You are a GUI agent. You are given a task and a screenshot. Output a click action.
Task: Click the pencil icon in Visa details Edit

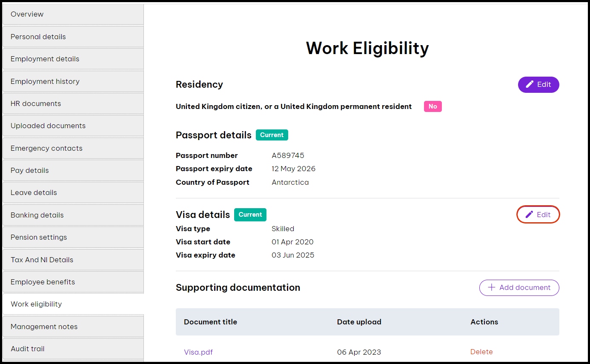(x=529, y=215)
